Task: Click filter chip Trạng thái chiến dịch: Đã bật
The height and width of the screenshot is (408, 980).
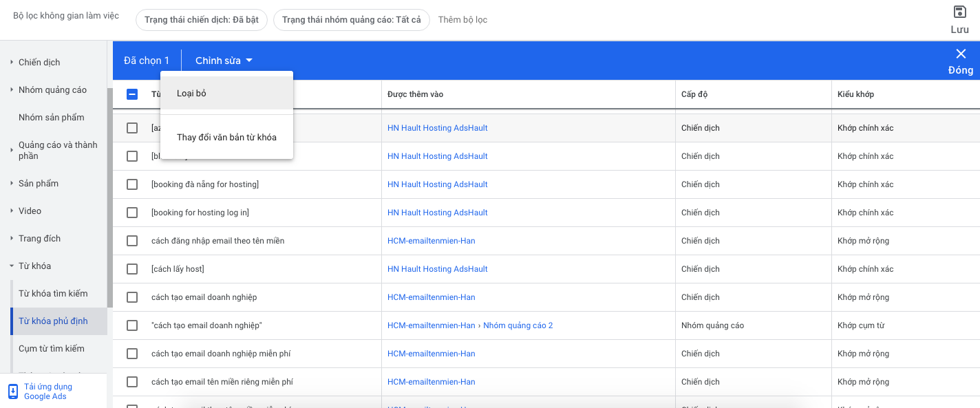Action: (202, 19)
